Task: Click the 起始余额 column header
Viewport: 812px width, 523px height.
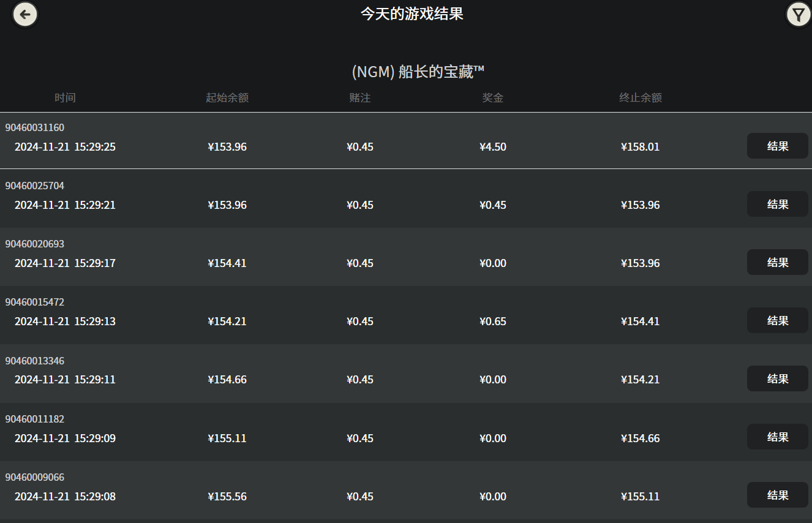Action: (x=227, y=97)
